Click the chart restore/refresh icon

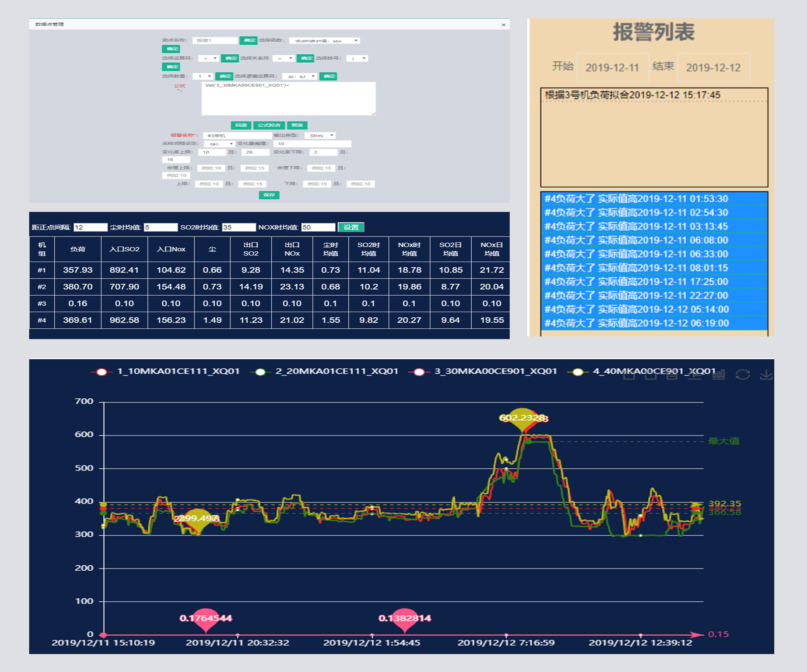coord(743,374)
